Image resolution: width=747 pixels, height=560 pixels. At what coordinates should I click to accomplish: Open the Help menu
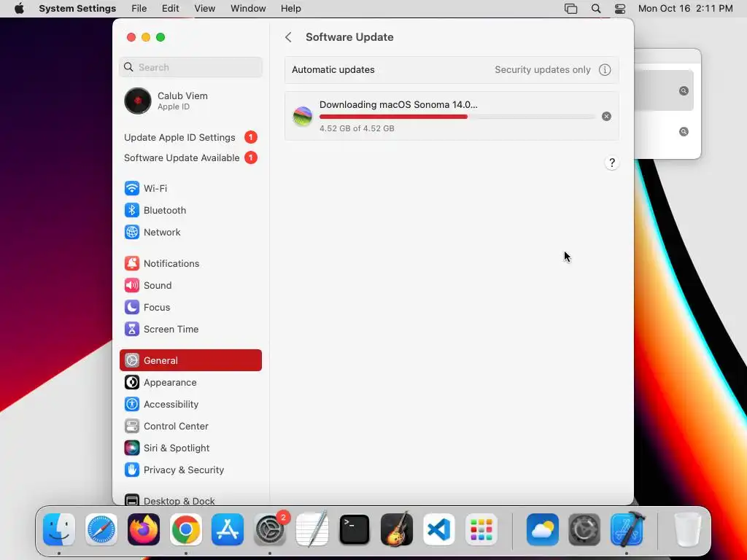point(290,9)
